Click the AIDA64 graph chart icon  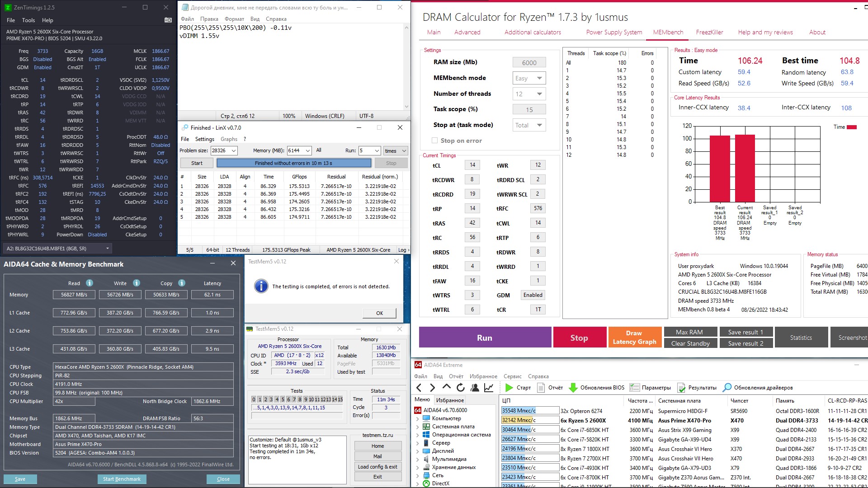(x=489, y=388)
